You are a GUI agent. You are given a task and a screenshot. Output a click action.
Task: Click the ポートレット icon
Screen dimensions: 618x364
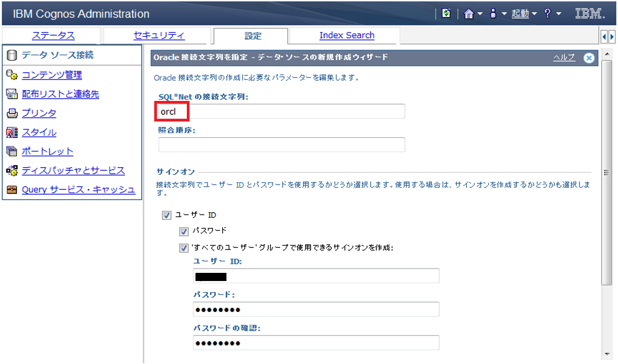pyautogui.click(x=12, y=151)
